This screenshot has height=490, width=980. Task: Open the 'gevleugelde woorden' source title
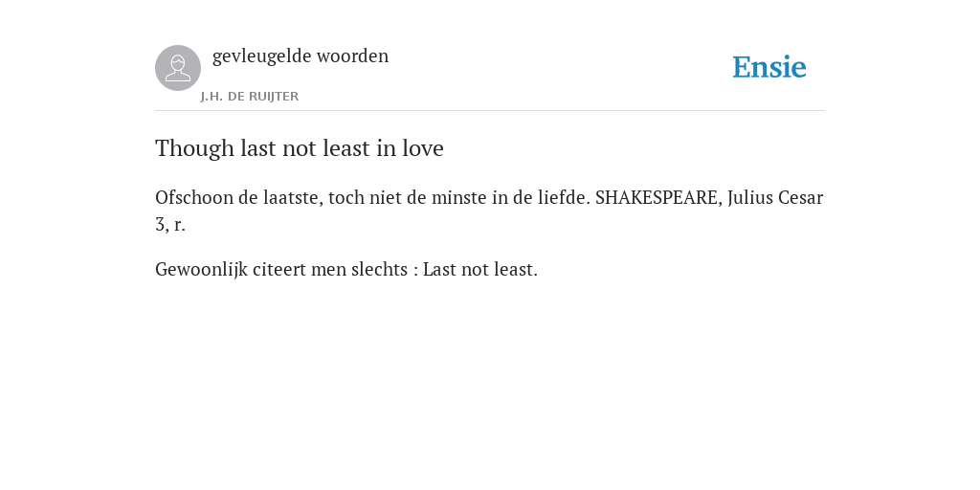click(301, 56)
